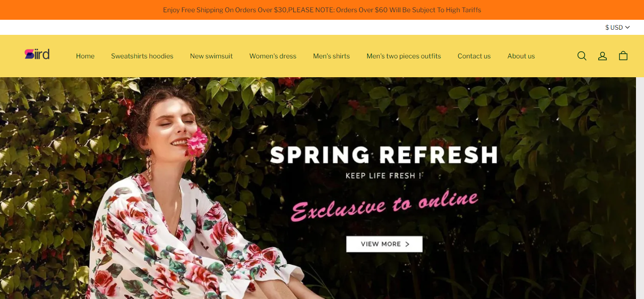Click the Exclusive to online banner text

385,205
